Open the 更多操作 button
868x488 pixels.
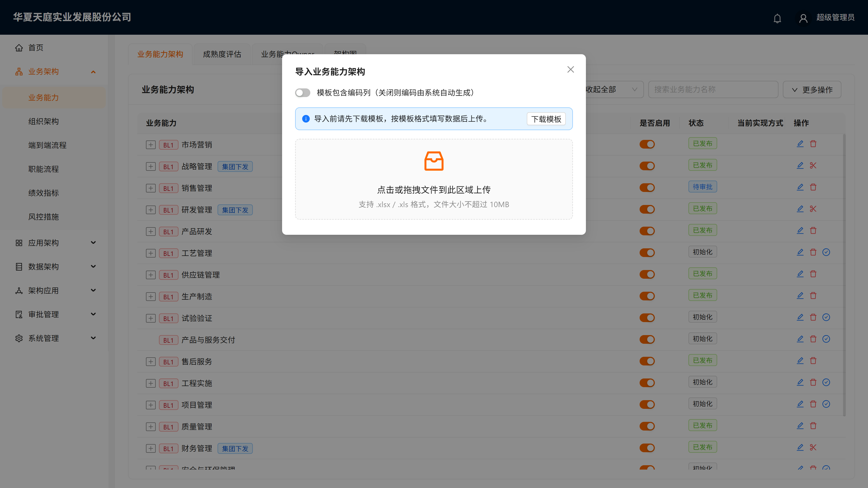812,89
